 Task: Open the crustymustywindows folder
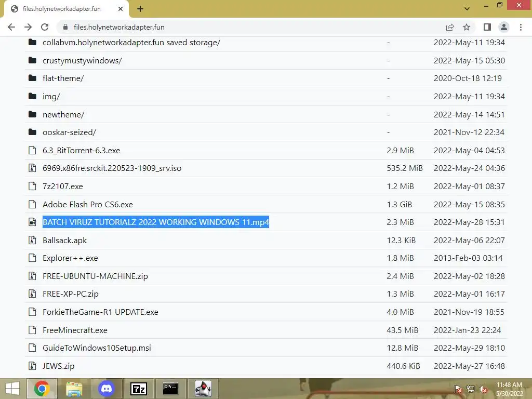[82, 61]
